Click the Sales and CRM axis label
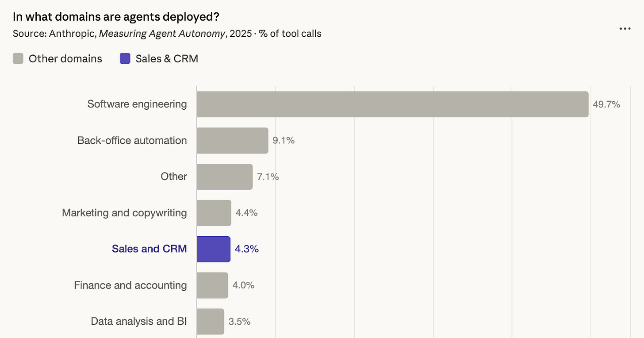The height and width of the screenshot is (338, 644). pos(149,249)
